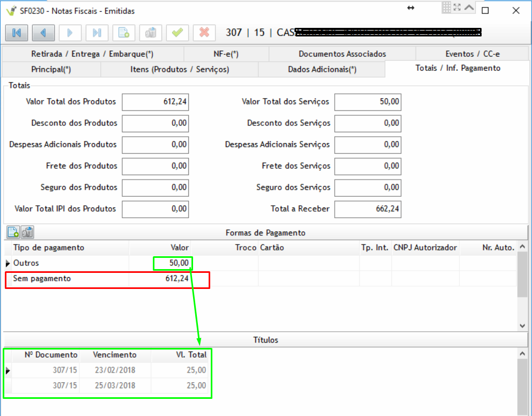Switch to Itens (Produtos / Serviços) tab
The width and height of the screenshot is (532, 416).
coord(179,69)
